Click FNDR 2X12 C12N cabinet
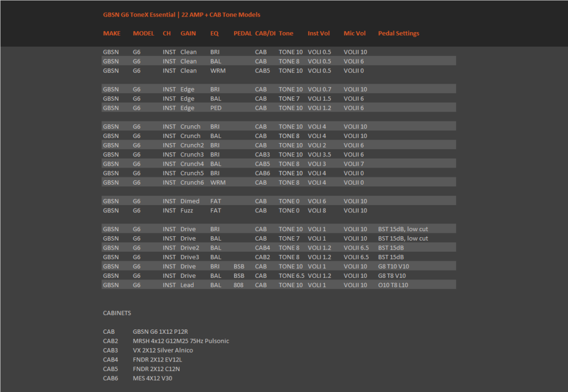Viewport: 568px width, 392px height. tap(156, 369)
